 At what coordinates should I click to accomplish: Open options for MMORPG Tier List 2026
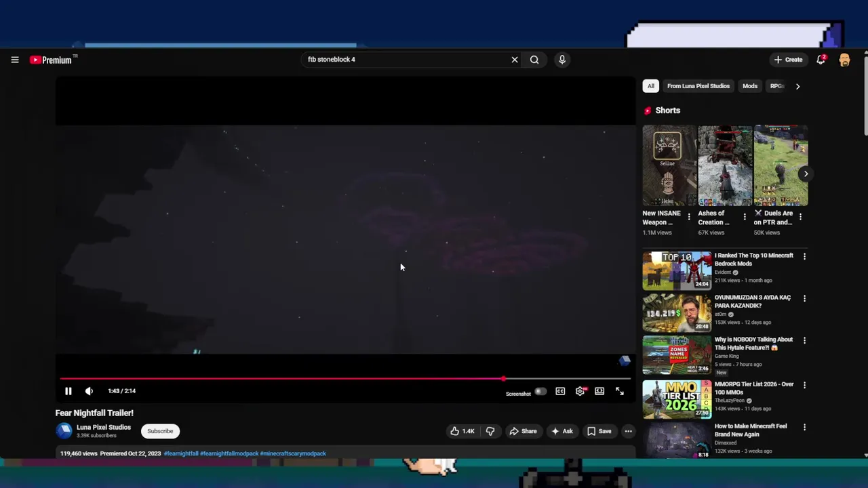point(804,385)
